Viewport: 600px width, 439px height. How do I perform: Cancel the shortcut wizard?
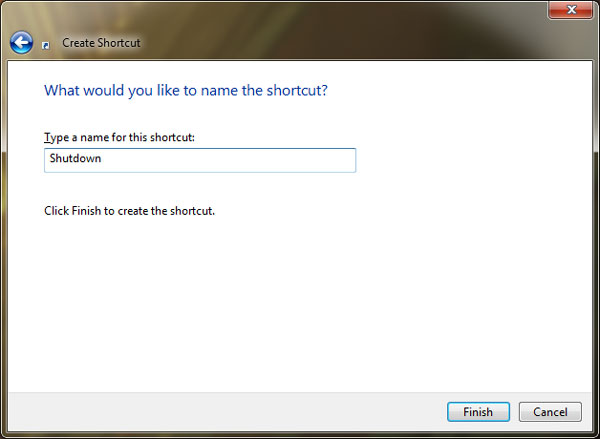(550, 412)
